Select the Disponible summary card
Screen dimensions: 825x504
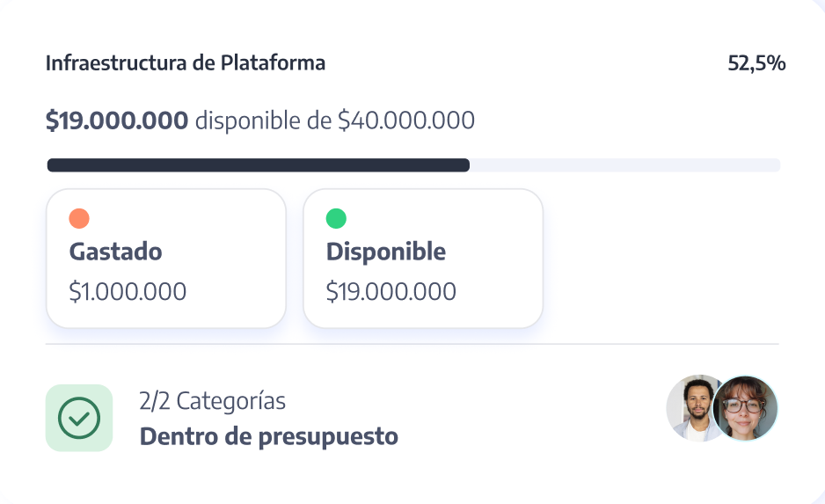pyautogui.click(x=423, y=259)
